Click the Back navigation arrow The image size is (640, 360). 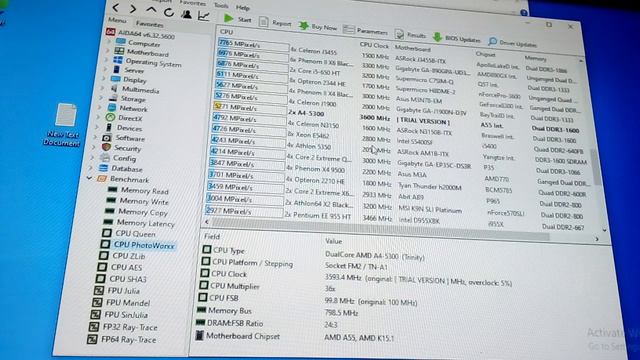(116, 7)
